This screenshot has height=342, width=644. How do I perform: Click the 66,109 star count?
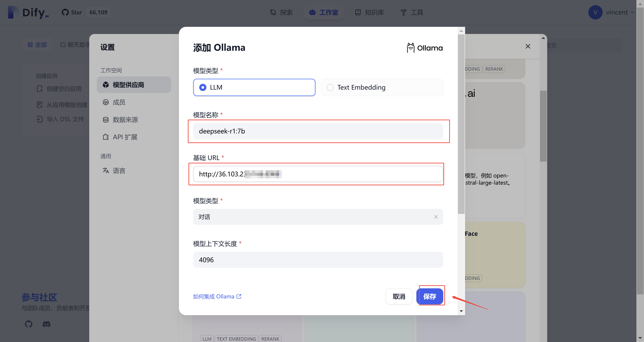point(98,12)
